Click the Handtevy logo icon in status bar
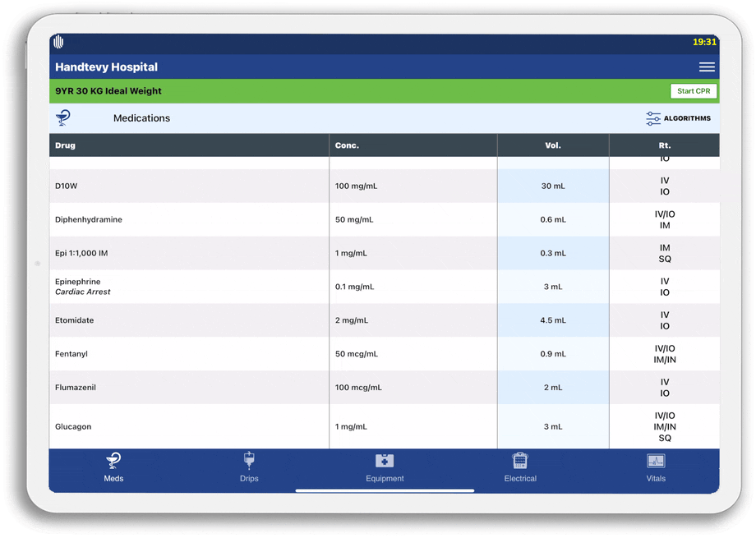The height and width of the screenshot is (538, 756). click(58, 43)
